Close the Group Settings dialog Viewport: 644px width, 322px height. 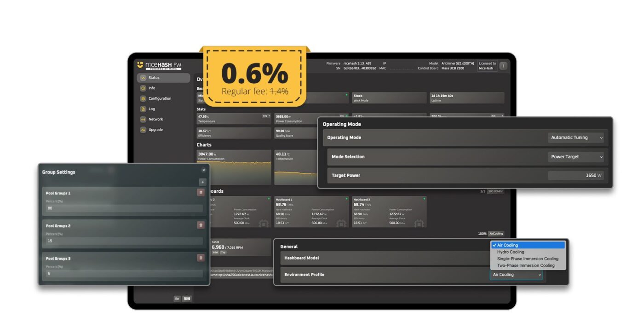[x=204, y=170]
